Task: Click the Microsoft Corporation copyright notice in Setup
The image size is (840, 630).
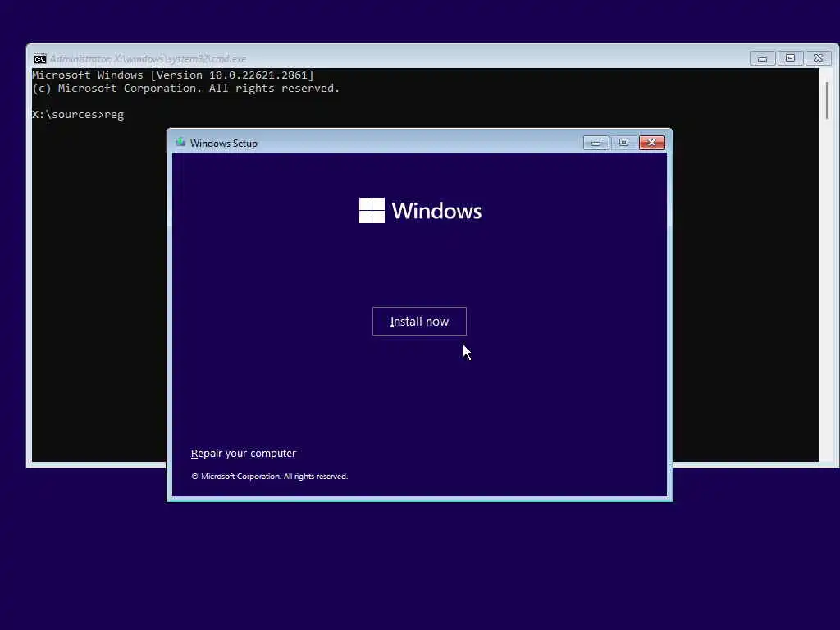Action: click(x=269, y=477)
